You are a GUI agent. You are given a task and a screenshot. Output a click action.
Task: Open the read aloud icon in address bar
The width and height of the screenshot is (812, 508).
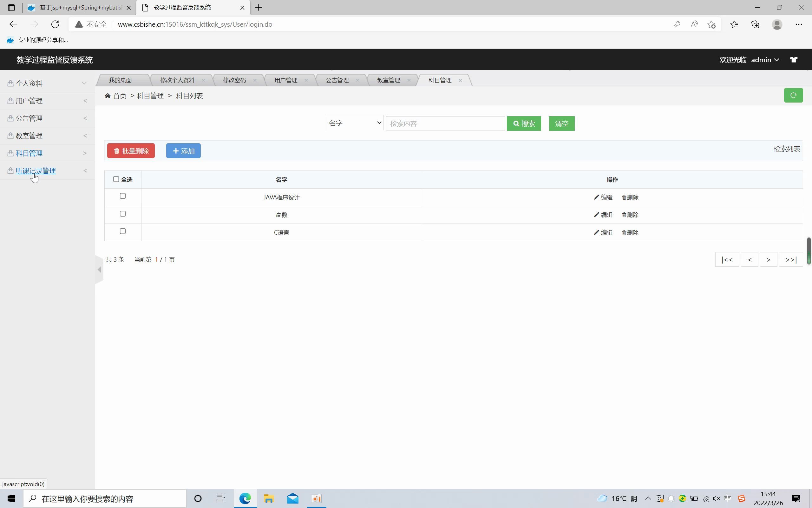click(694, 24)
